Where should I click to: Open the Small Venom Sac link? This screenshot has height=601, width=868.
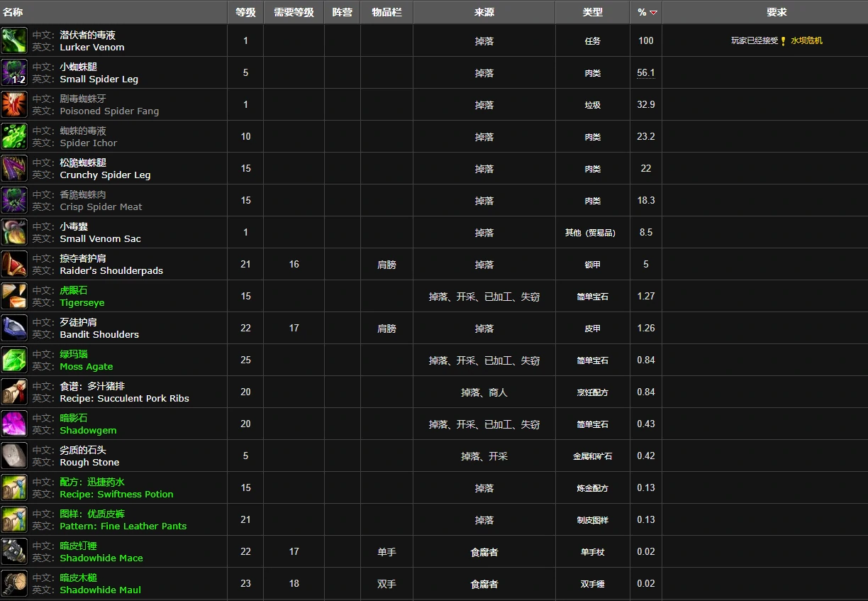tap(100, 239)
